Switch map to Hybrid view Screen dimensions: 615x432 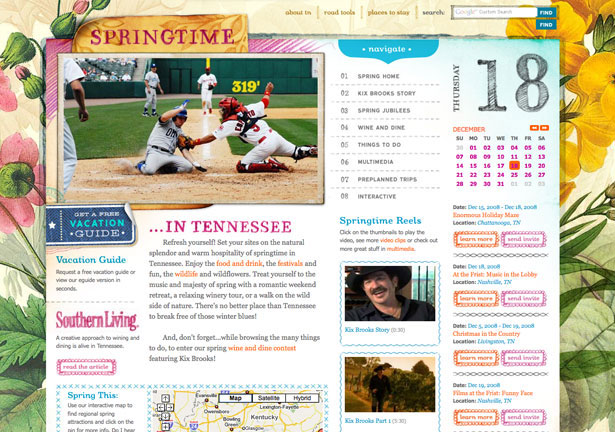point(302,398)
